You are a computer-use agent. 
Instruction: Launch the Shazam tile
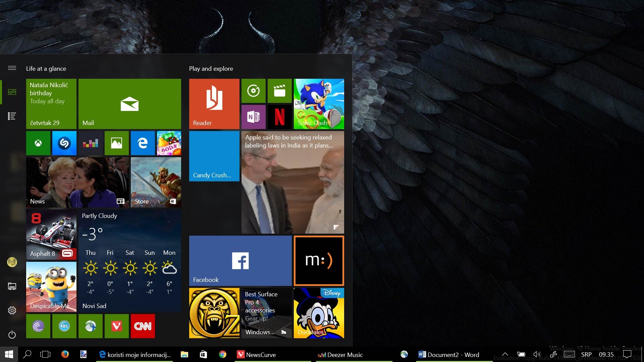(x=64, y=143)
